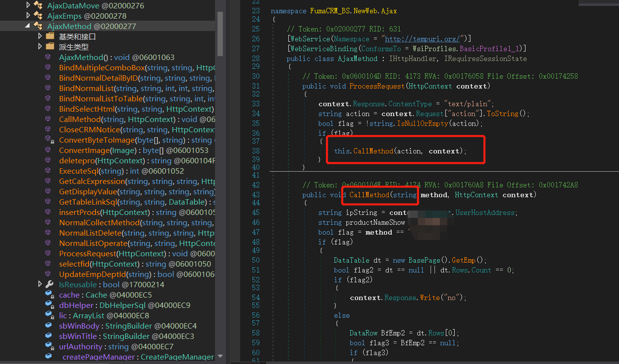Screen dimensions: 619x364
Task: Click the DataRow type on line 58
Action: [x=363, y=333]
